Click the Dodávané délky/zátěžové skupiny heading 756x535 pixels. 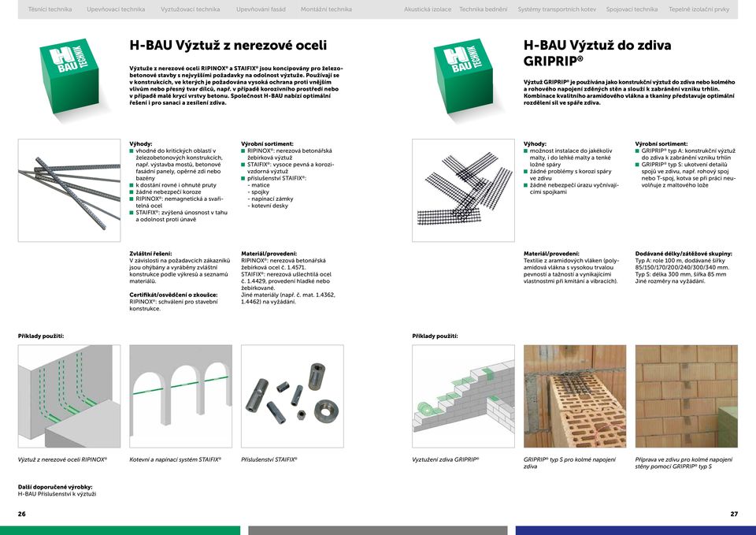(684, 253)
